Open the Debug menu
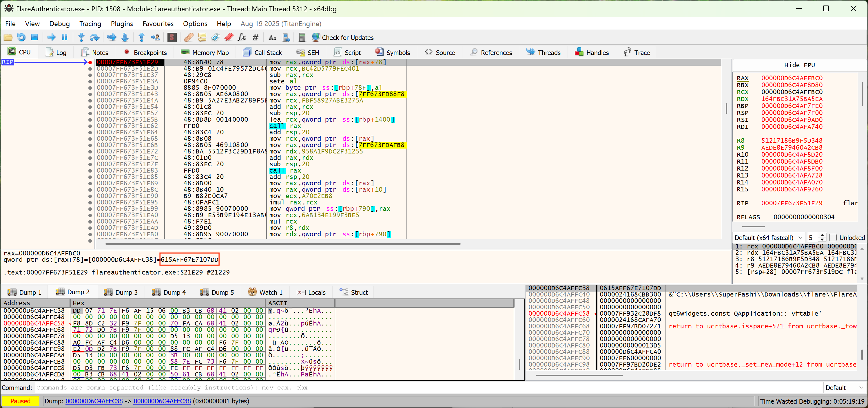Screen dimensions: 868x408 pos(59,23)
